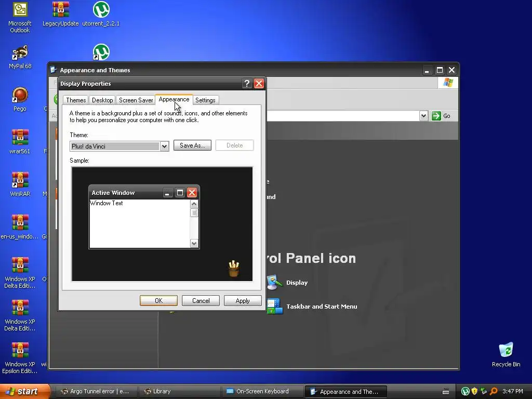Click the clock showing 3:47 PM
Image resolution: width=532 pixels, height=399 pixels.
click(513, 391)
